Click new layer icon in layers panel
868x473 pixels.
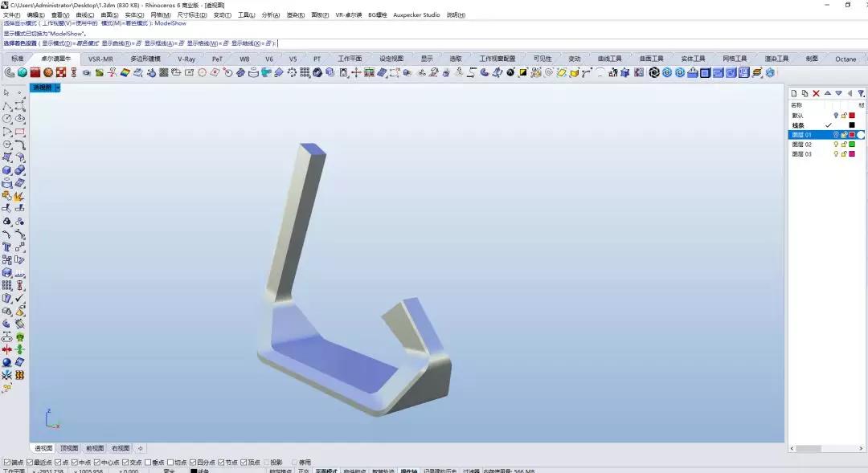(794, 93)
